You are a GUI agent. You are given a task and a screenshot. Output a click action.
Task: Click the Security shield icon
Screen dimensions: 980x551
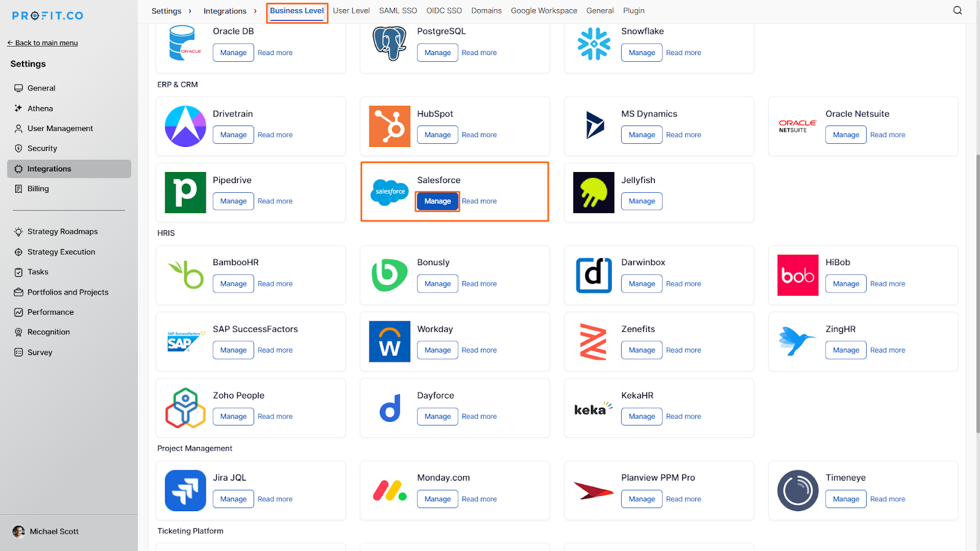point(18,148)
